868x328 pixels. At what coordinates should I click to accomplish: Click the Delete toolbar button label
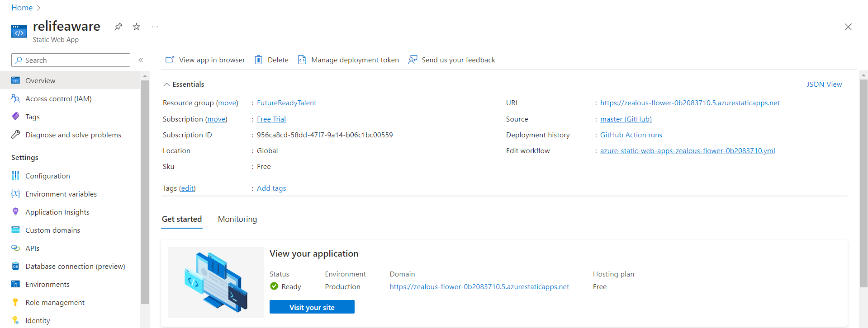tap(278, 60)
